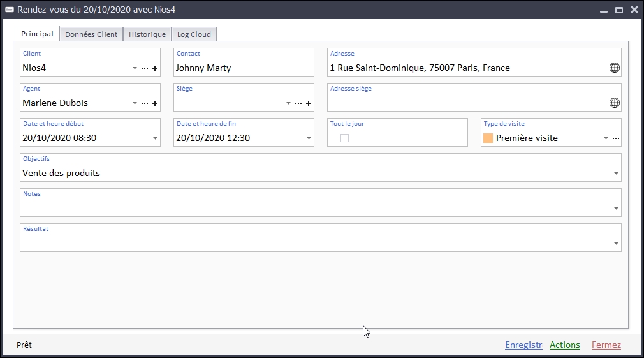
Task: Expand the Client dropdown arrow
Action: coord(135,68)
